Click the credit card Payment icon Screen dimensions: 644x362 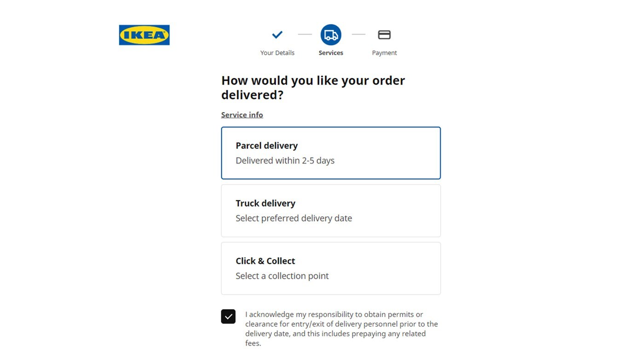coord(384,34)
